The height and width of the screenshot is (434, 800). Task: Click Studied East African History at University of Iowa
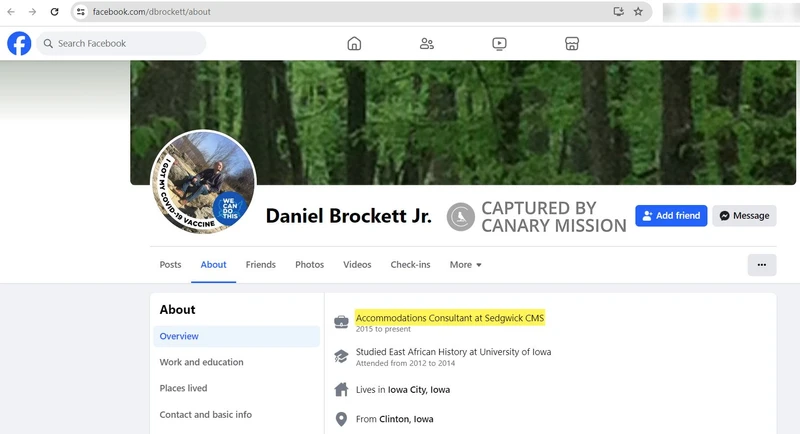pyautogui.click(x=454, y=352)
